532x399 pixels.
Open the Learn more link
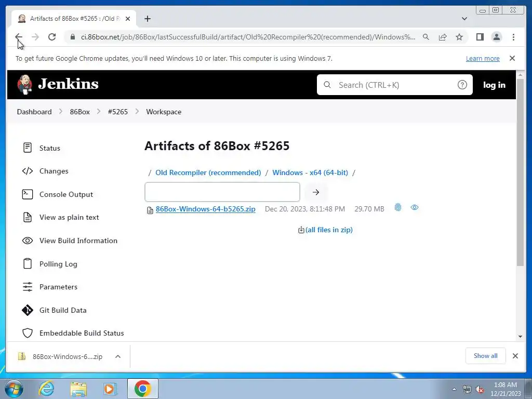coord(483,58)
